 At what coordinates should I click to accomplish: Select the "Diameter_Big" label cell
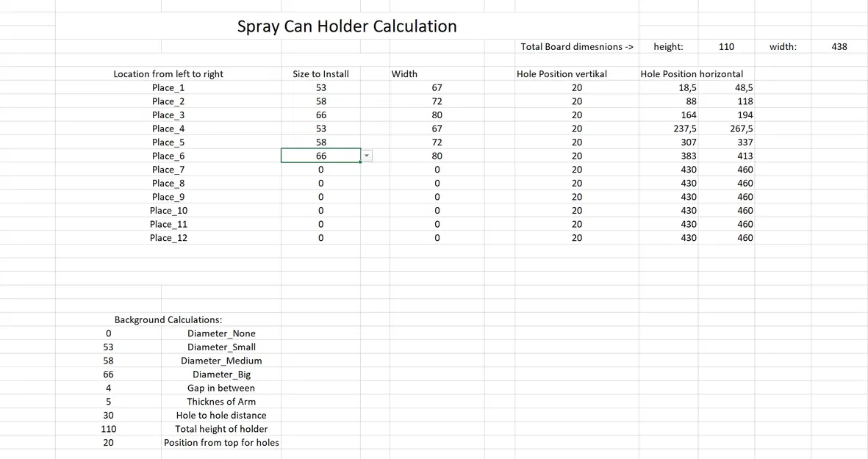(x=221, y=375)
